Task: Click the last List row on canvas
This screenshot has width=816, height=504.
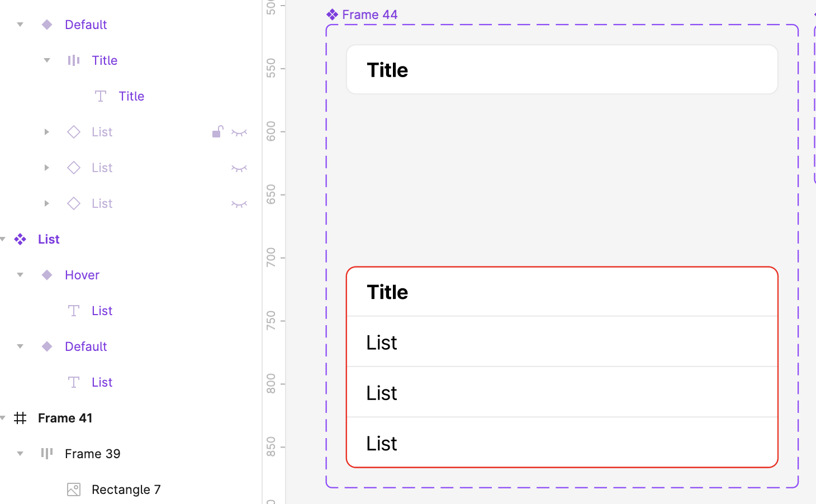Action: (562, 443)
